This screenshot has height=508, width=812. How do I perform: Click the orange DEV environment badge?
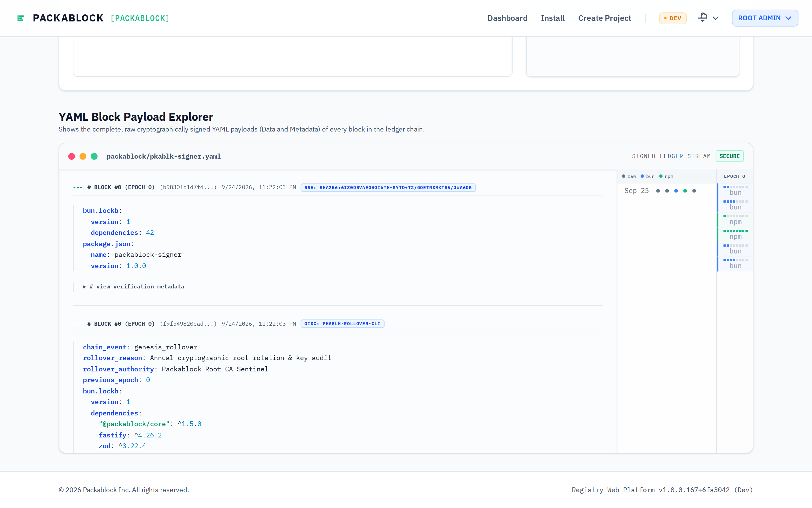(673, 18)
